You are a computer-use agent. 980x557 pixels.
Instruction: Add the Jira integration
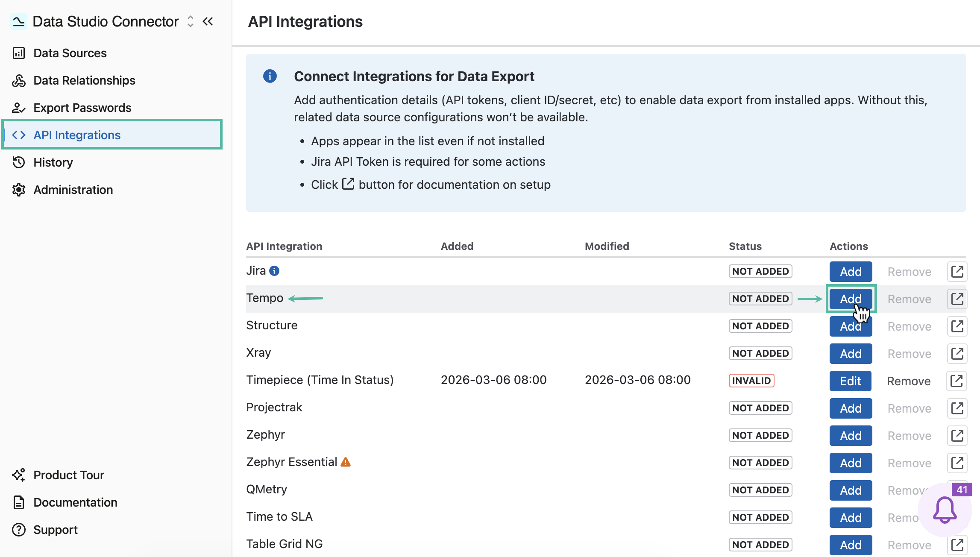851,272
